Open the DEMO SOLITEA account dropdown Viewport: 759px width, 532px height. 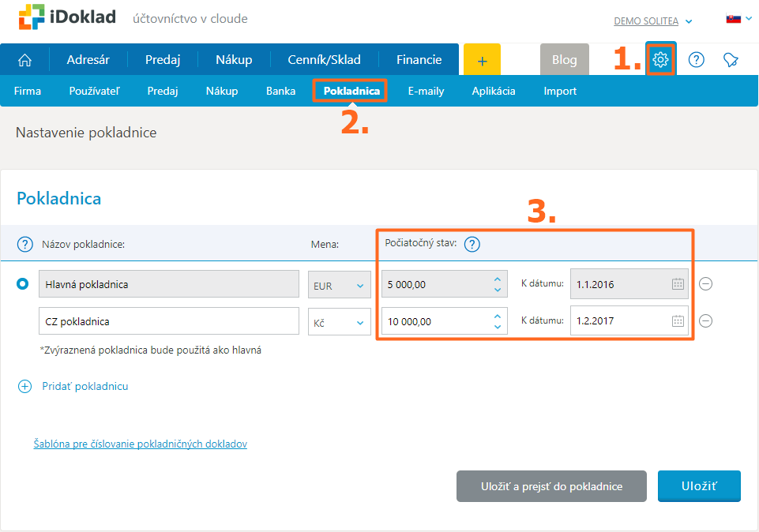click(x=652, y=21)
